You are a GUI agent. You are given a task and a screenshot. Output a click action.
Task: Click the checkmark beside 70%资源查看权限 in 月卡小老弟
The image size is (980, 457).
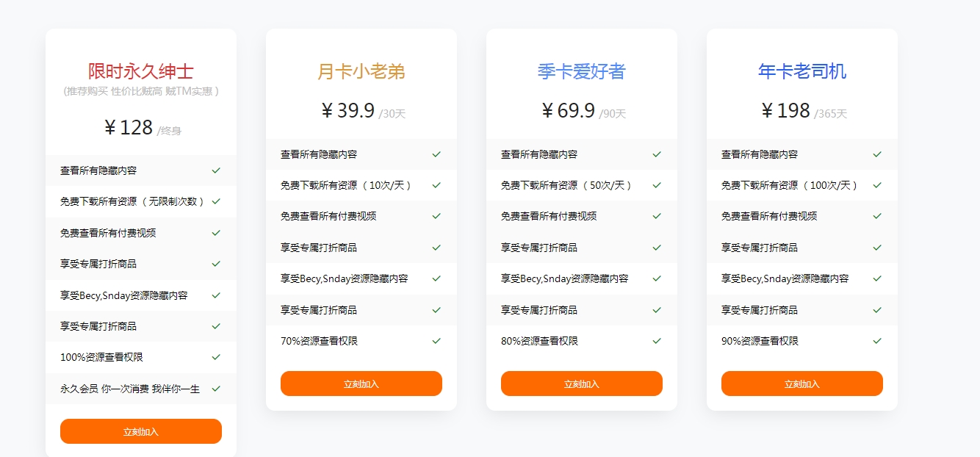point(436,341)
